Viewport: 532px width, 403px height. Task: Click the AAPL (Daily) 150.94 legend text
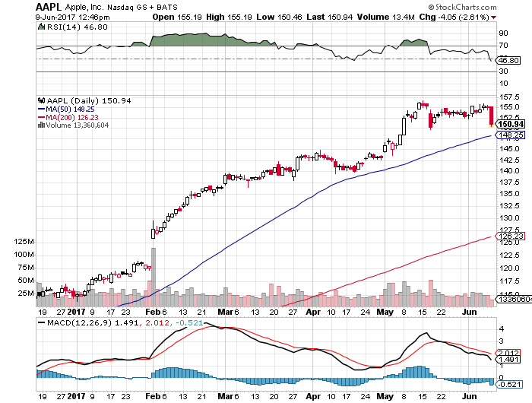89,101
